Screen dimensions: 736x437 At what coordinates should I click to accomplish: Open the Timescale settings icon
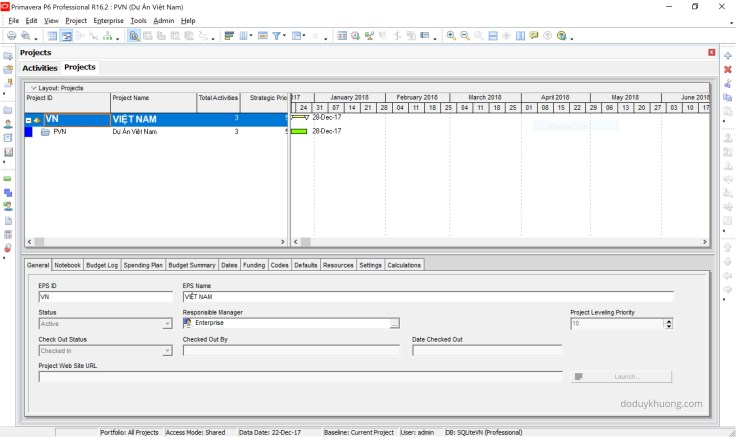pyautogui.click(x=263, y=36)
